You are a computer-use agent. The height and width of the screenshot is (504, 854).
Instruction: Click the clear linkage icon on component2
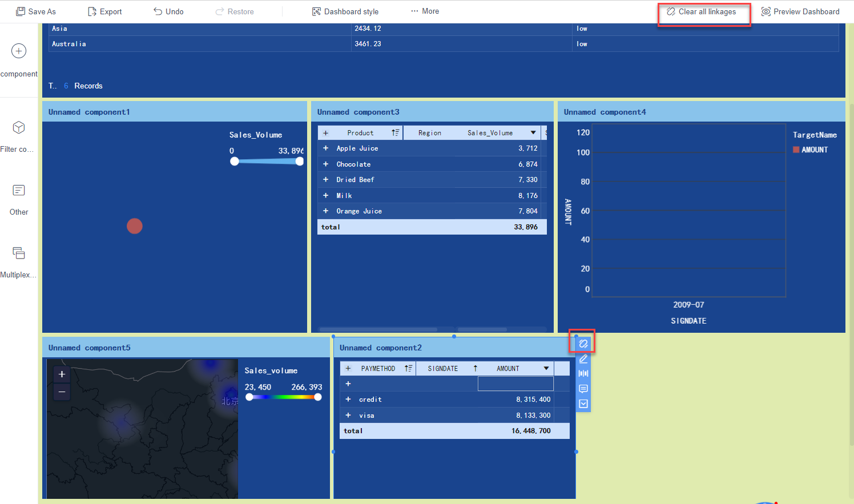[x=583, y=344]
